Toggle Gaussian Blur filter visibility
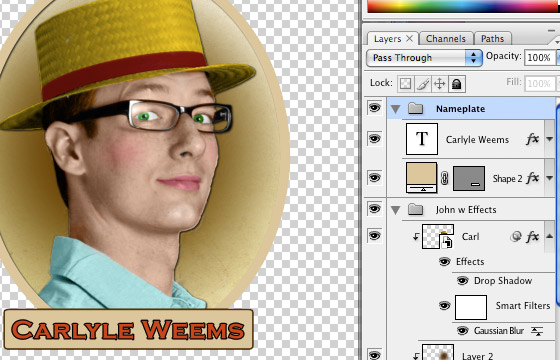Viewport: 560px width, 360px height. pos(462,331)
